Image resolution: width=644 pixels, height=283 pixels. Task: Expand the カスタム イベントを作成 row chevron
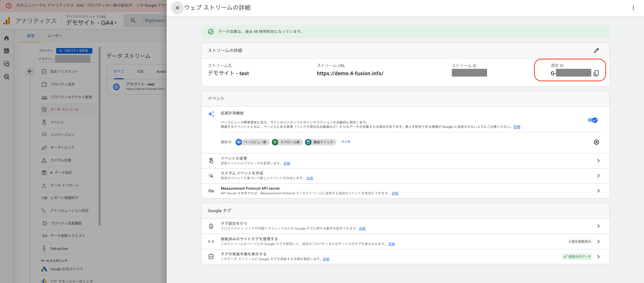[598, 176]
